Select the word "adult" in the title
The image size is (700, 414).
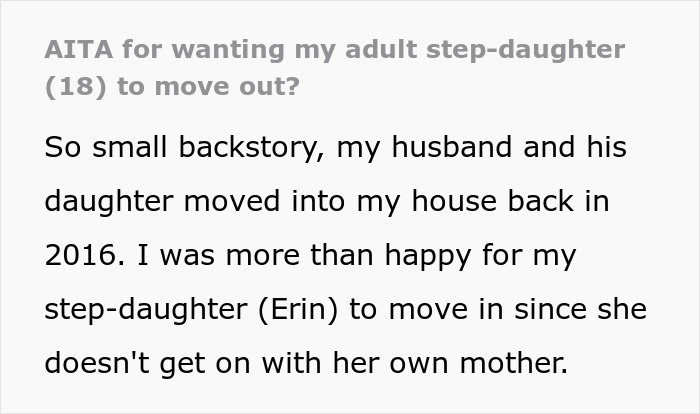pos(350,48)
